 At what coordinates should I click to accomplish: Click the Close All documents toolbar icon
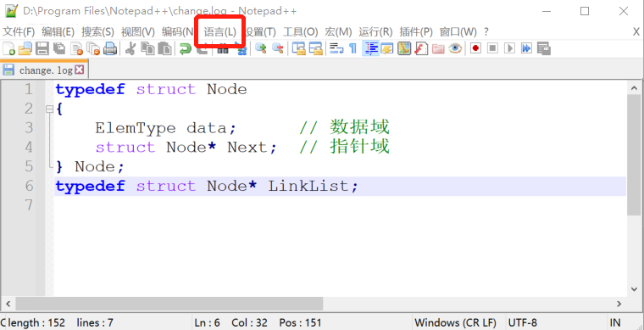(93, 48)
